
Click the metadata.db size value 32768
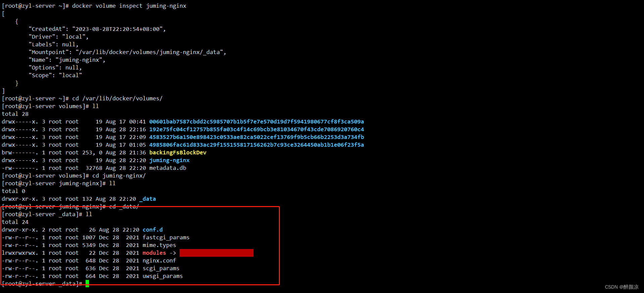pos(94,168)
